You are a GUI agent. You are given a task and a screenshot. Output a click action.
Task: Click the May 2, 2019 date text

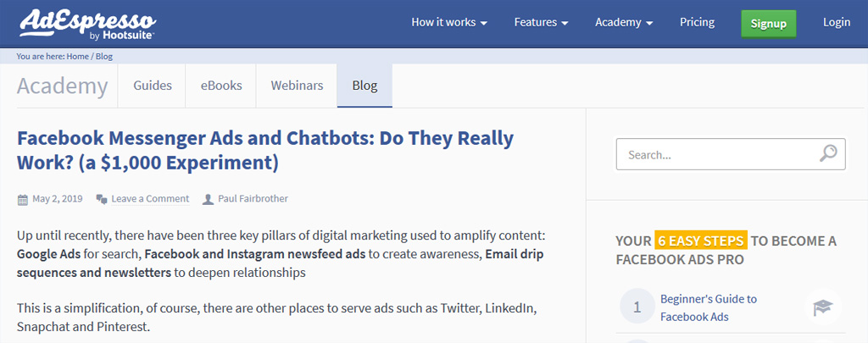pyautogui.click(x=58, y=199)
